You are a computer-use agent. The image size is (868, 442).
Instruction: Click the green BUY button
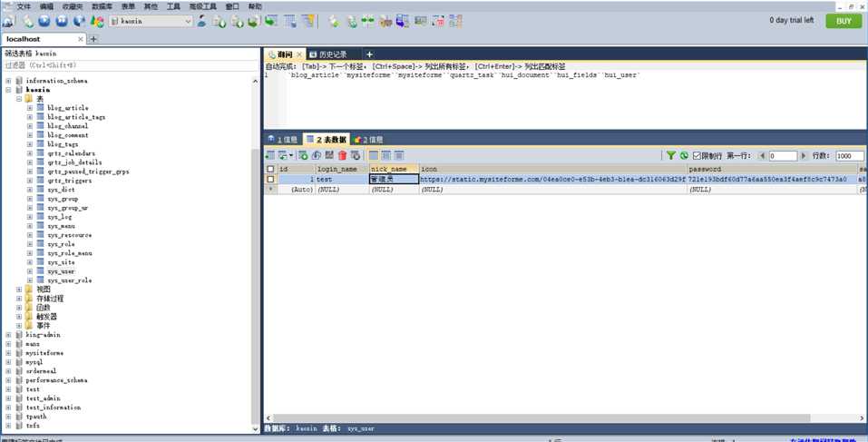coord(844,21)
